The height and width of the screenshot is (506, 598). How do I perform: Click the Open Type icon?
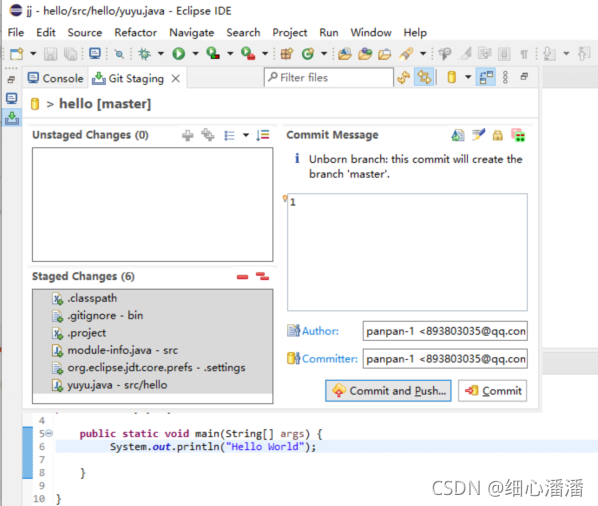(345, 54)
